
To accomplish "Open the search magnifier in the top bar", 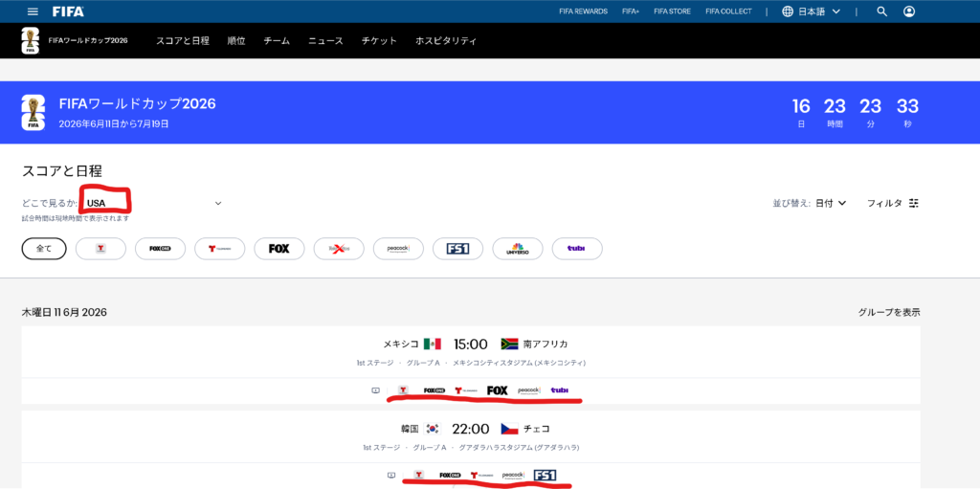I will (x=881, y=11).
